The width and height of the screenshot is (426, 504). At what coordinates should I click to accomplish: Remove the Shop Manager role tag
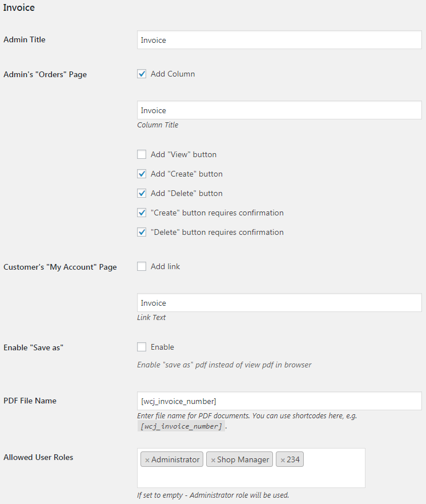tap(213, 460)
